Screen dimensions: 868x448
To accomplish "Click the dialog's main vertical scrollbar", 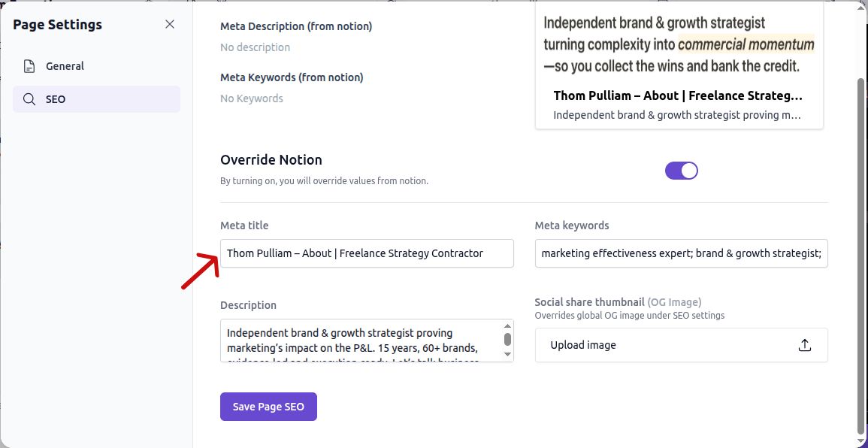I will [x=861, y=256].
